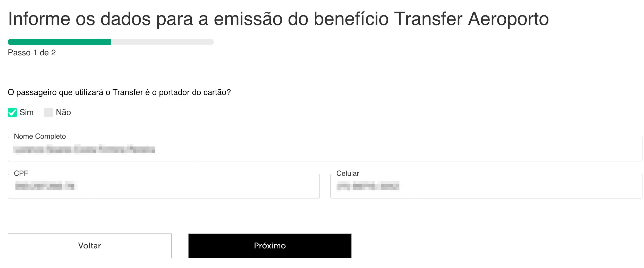Choose the Não option label
The height and width of the screenshot is (268, 644).
point(63,113)
